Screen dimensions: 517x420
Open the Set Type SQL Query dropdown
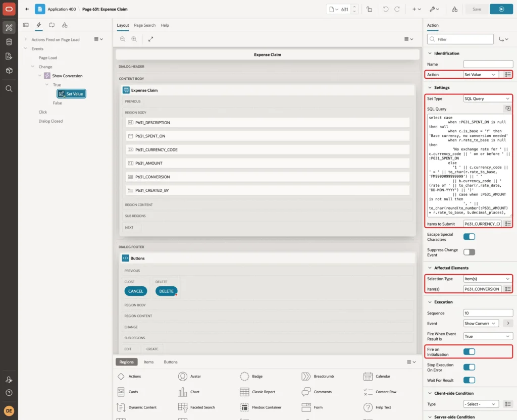(x=488, y=98)
